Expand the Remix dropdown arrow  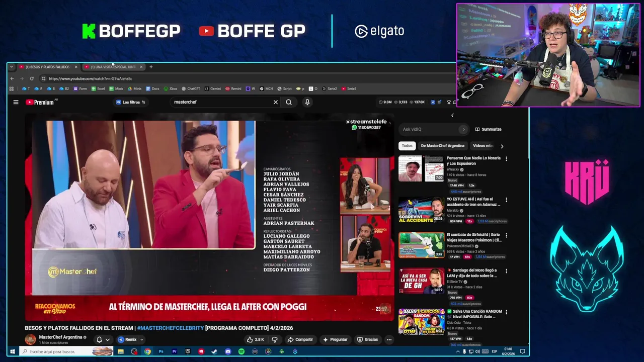(x=141, y=339)
